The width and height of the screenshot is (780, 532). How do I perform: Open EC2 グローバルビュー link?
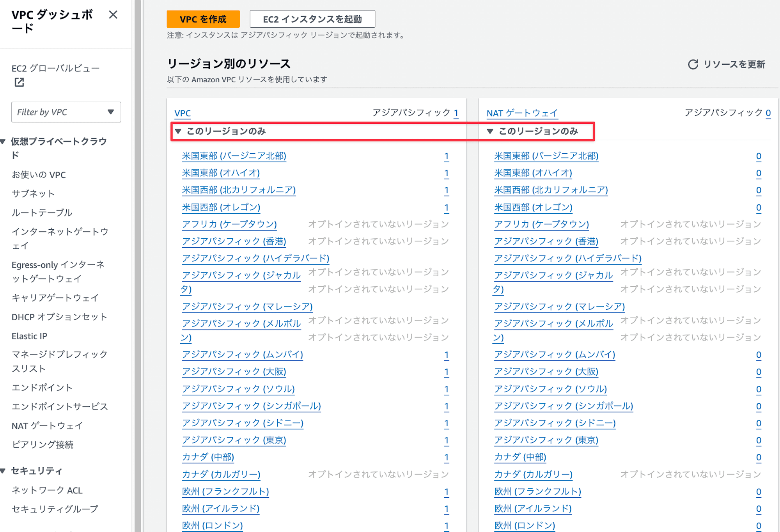click(56, 68)
